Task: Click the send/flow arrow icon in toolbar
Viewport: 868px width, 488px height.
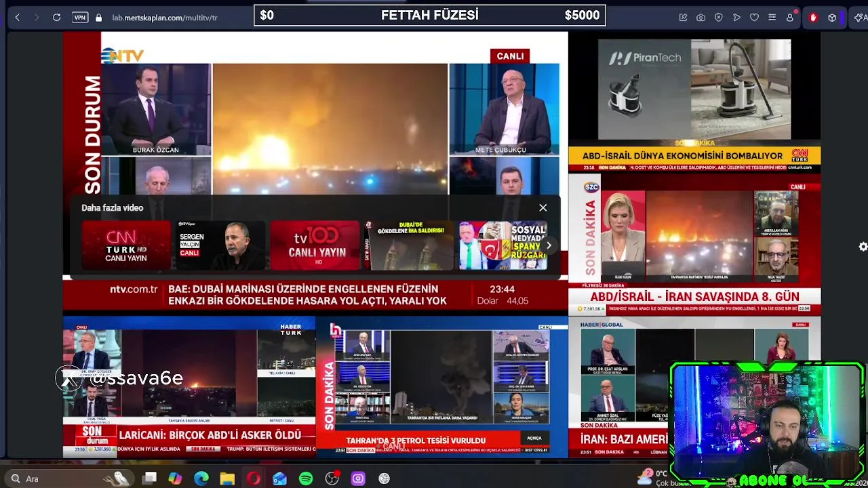Action: pos(736,18)
